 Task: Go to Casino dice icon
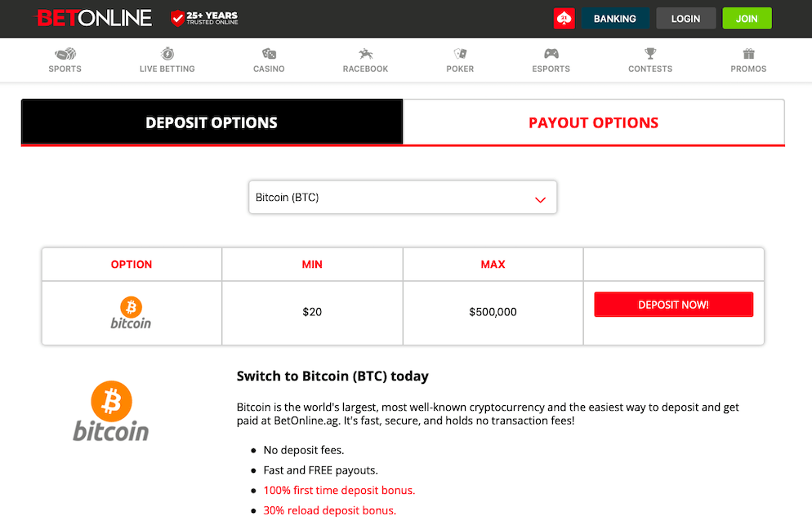[269, 54]
